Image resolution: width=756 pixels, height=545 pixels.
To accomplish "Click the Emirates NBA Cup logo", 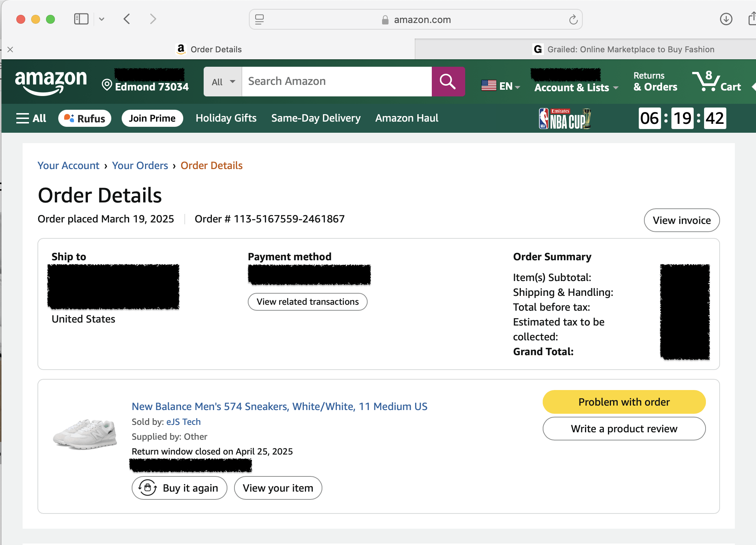I will coord(565,119).
